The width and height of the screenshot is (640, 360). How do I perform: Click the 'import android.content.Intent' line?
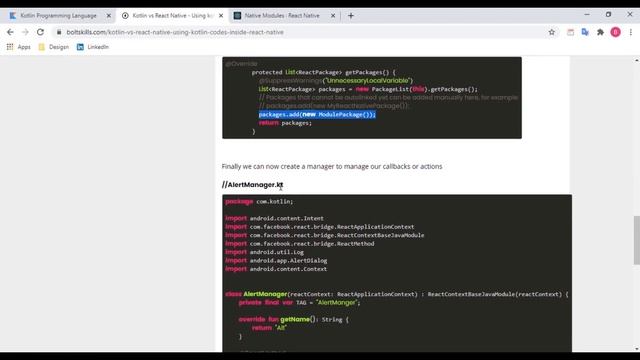pos(274,218)
